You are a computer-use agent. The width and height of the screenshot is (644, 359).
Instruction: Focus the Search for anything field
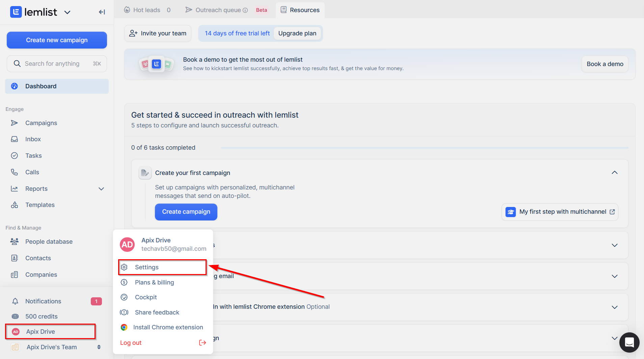click(57, 64)
